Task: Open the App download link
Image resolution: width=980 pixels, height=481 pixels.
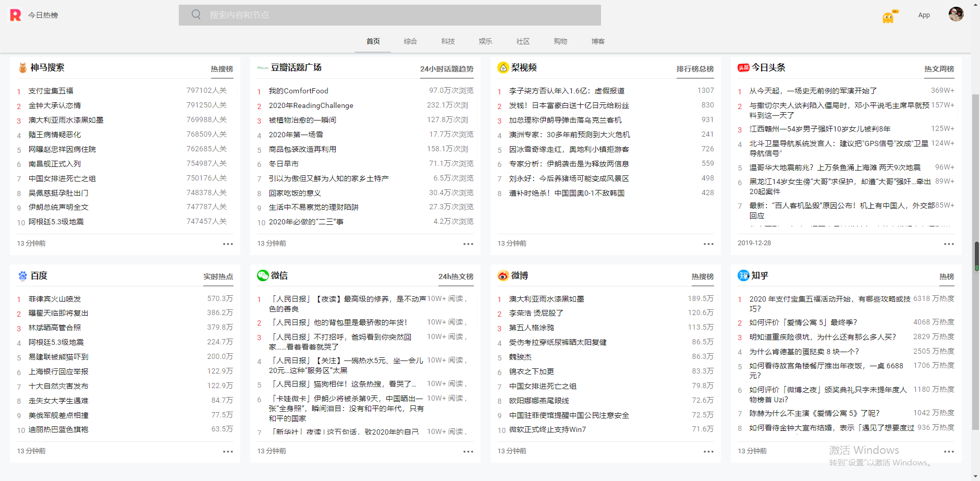Action: [x=924, y=15]
